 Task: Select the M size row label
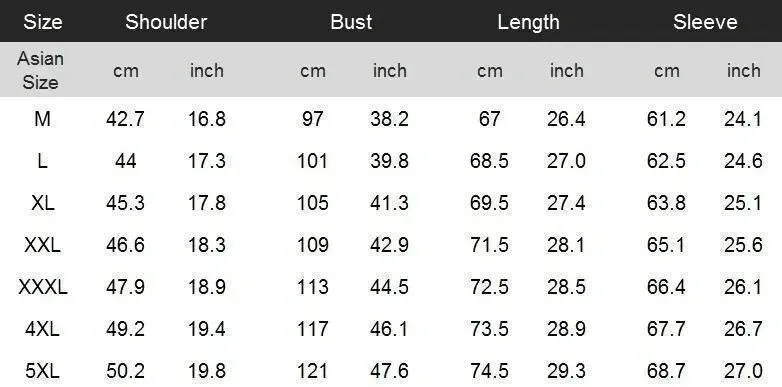pyautogui.click(x=42, y=119)
